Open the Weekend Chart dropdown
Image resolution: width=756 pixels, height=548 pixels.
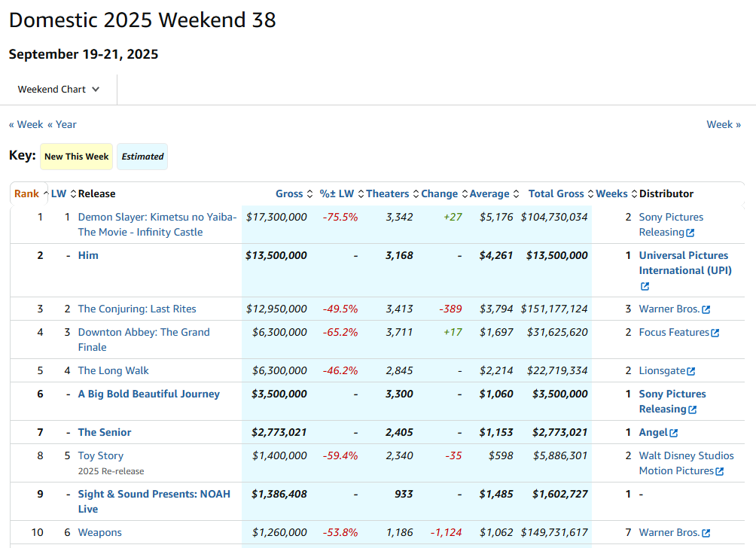coord(58,89)
